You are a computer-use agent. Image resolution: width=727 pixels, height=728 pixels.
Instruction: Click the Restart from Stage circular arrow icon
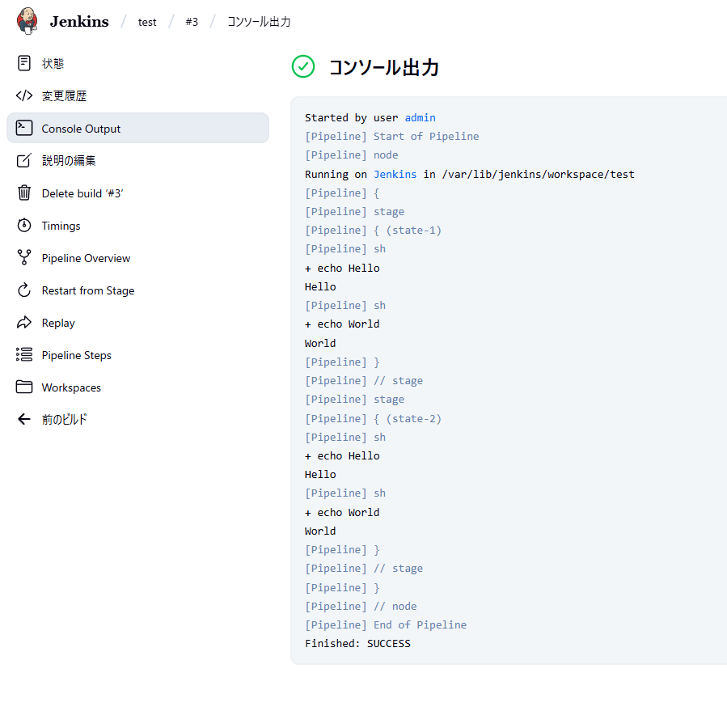click(x=24, y=290)
